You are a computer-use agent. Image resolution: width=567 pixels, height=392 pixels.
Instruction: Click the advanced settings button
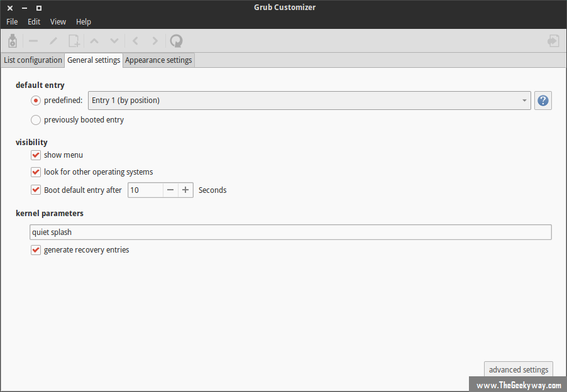click(x=519, y=369)
